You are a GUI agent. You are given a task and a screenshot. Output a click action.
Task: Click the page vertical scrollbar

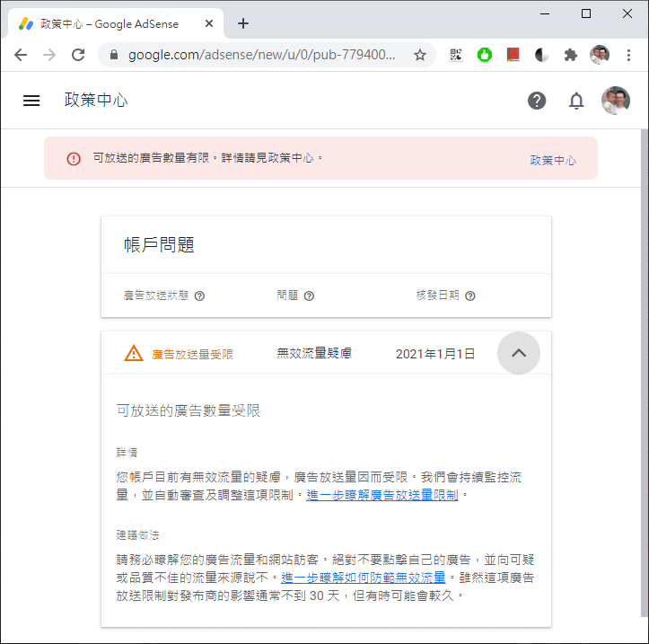click(645, 373)
